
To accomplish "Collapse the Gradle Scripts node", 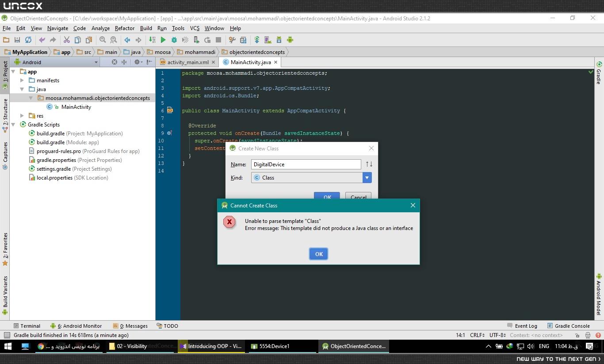I will [x=13, y=125].
